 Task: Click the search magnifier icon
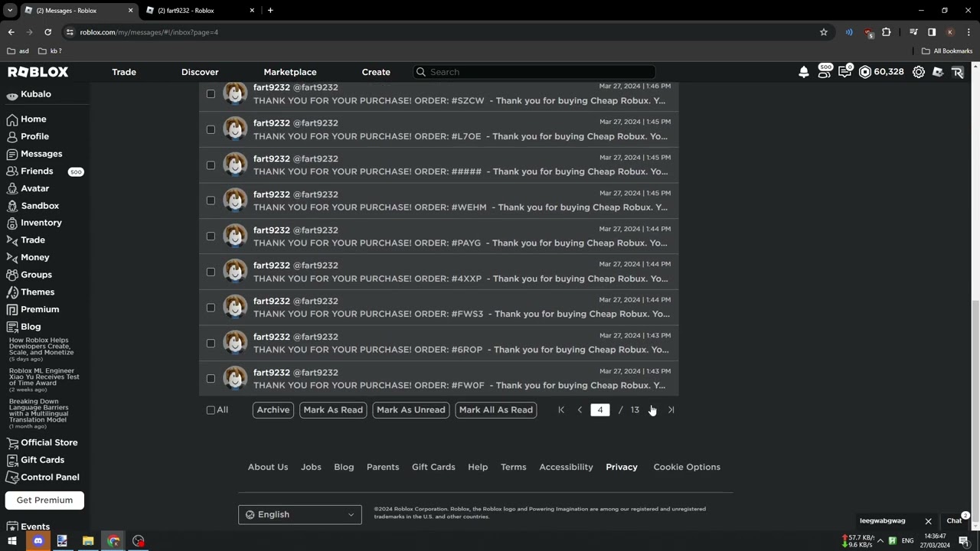coord(420,72)
